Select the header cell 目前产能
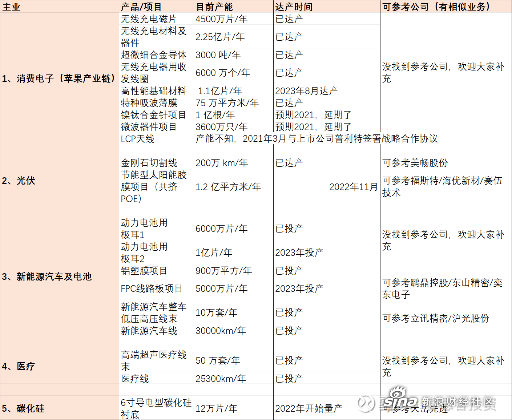The height and width of the screenshot is (420, 512). tap(234, 7)
